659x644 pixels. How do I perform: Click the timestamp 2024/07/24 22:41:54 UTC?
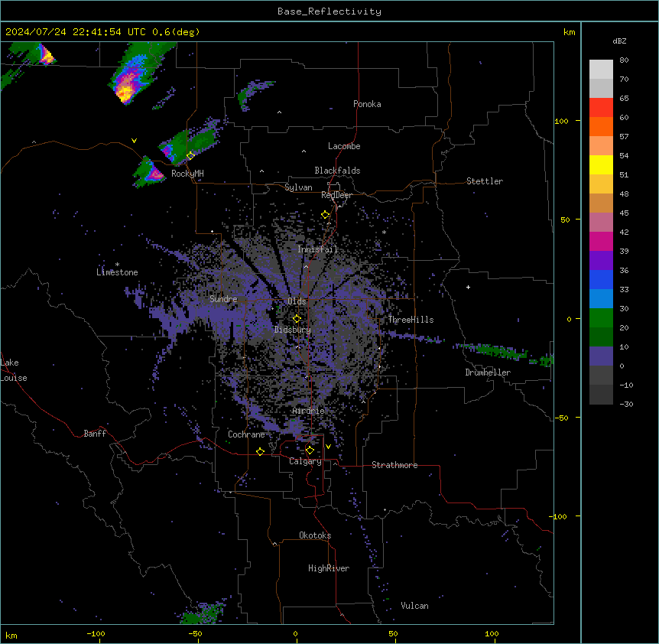pyautogui.click(x=76, y=32)
